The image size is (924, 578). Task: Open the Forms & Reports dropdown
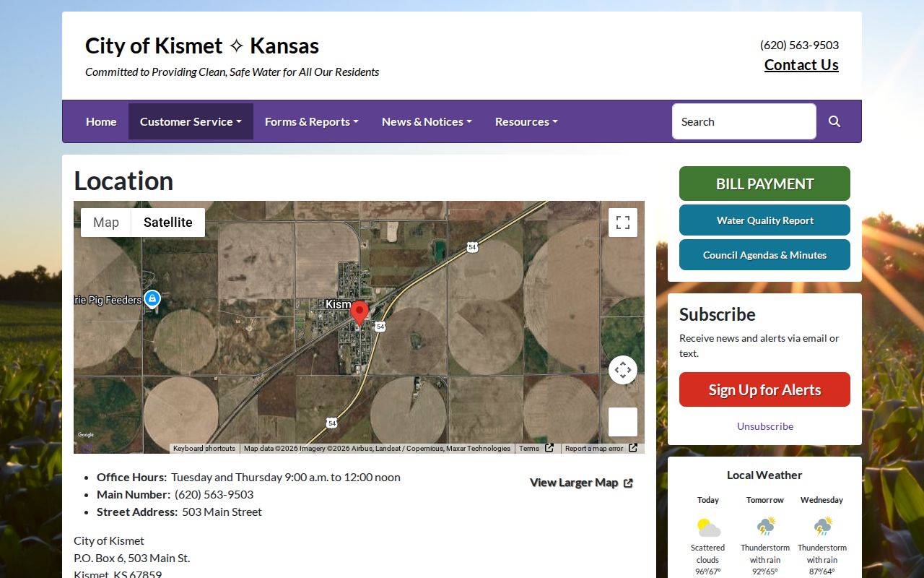click(312, 121)
